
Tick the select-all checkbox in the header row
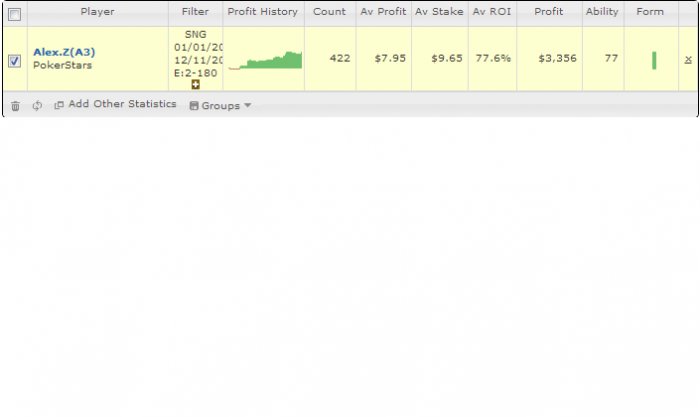14,14
